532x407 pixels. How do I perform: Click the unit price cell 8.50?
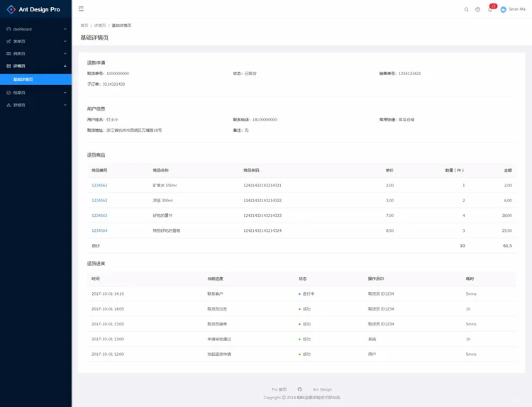point(390,230)
